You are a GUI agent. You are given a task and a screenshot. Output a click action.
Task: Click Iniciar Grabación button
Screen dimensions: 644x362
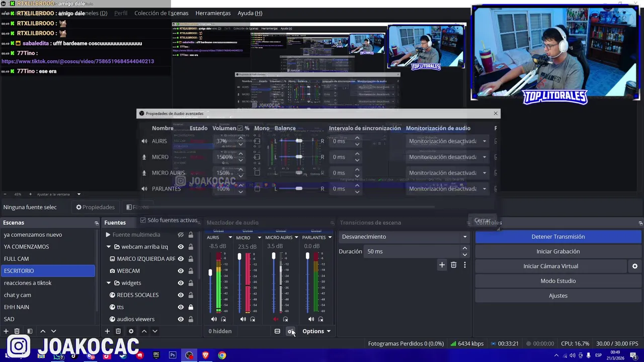[558, 251]
